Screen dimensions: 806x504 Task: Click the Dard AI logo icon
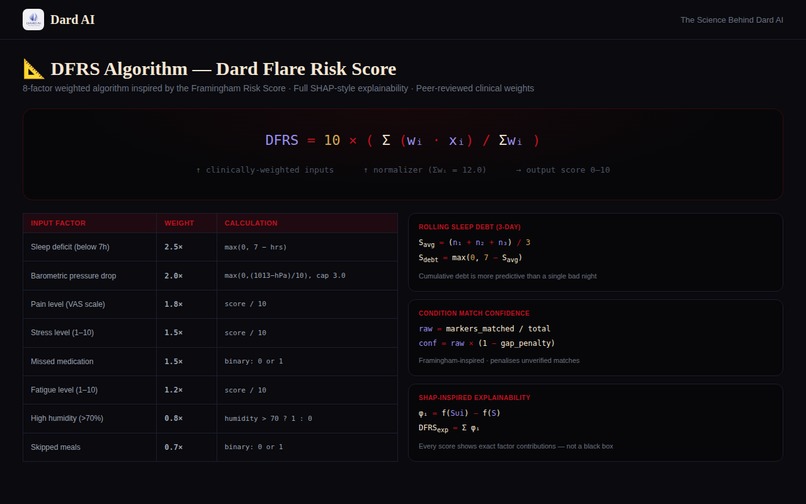point(33,20)
